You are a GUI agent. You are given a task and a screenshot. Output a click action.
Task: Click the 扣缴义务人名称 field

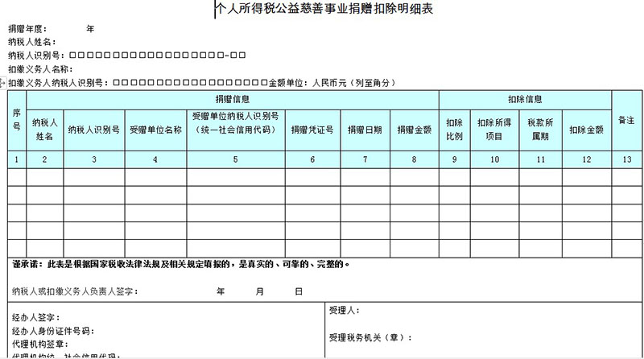coord(105,68)
